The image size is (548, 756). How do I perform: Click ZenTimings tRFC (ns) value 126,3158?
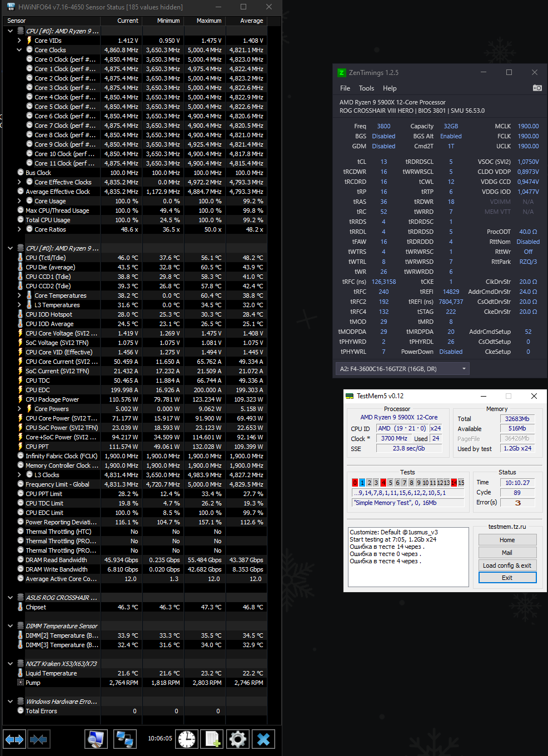384,282
